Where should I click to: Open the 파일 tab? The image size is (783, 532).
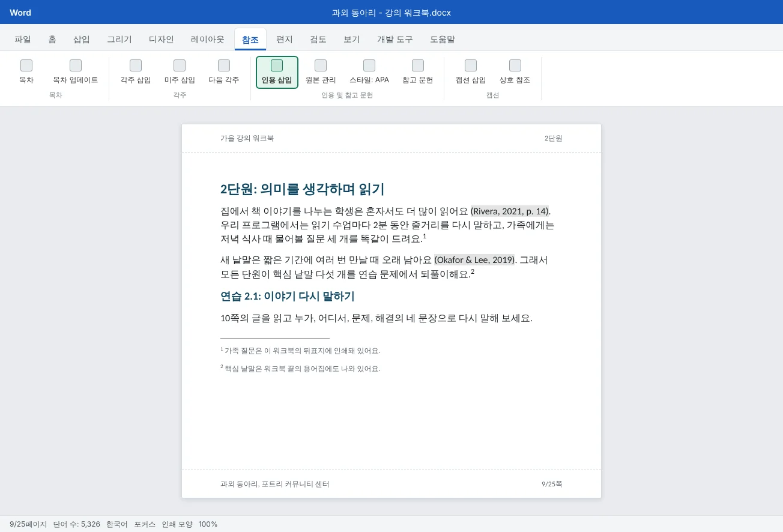click(23, 40)
